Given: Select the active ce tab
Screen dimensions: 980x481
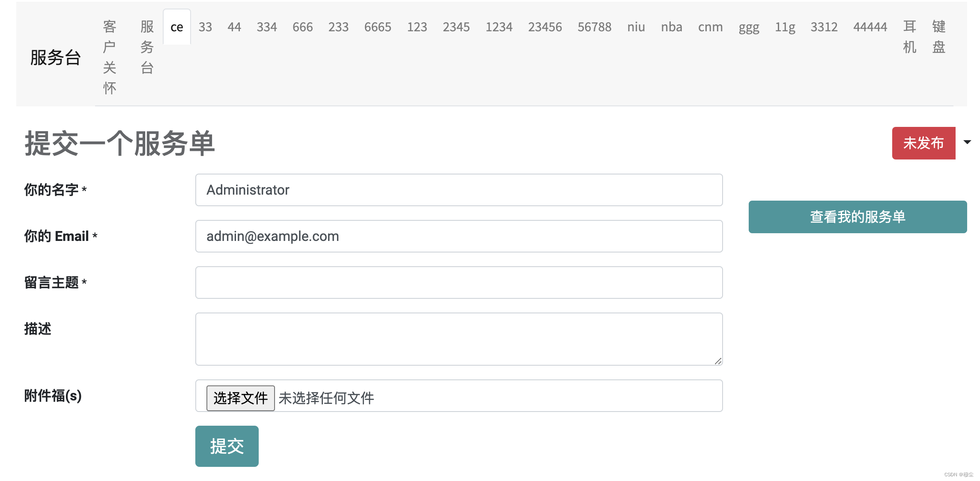Looking at the screenshot, I should pos(176,27).
